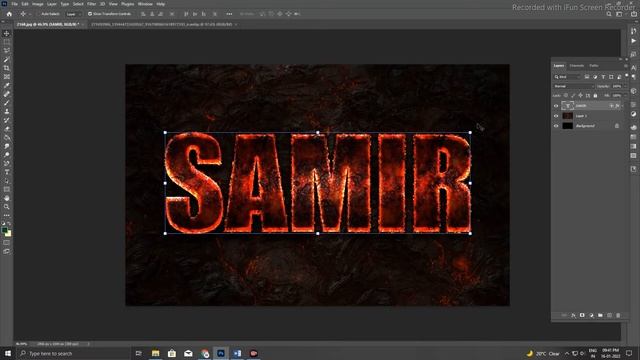Click the Home icon in options bar

9,14
